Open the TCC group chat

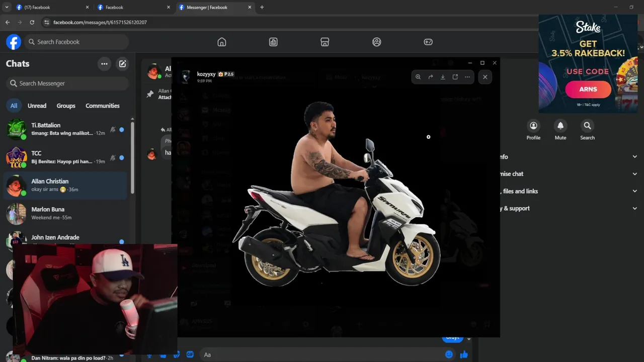coord(65,157)
